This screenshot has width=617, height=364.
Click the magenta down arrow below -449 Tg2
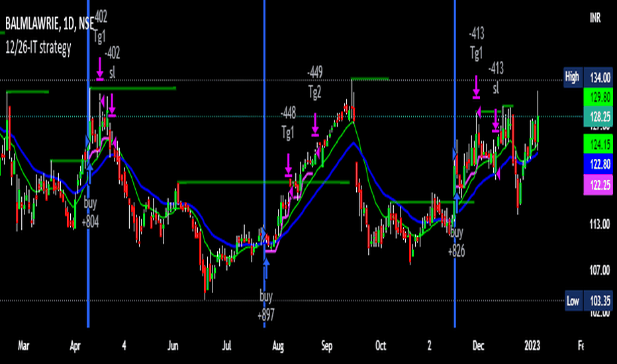[315, 124]
